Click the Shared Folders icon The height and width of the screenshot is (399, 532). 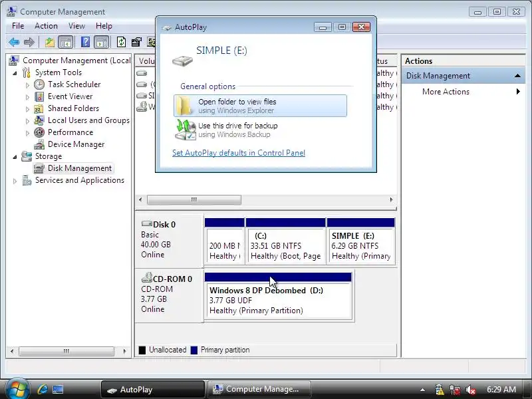pyautogui.click(x=39, y=108)
